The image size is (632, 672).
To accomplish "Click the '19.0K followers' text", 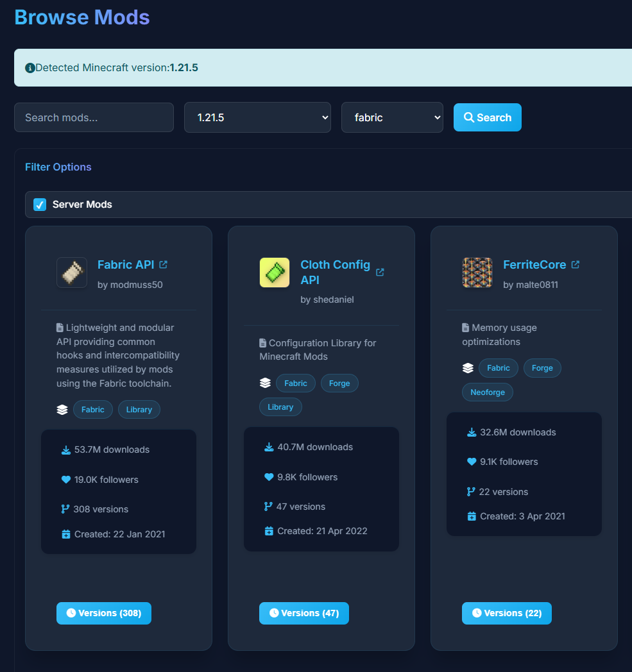I will (107, 480).
